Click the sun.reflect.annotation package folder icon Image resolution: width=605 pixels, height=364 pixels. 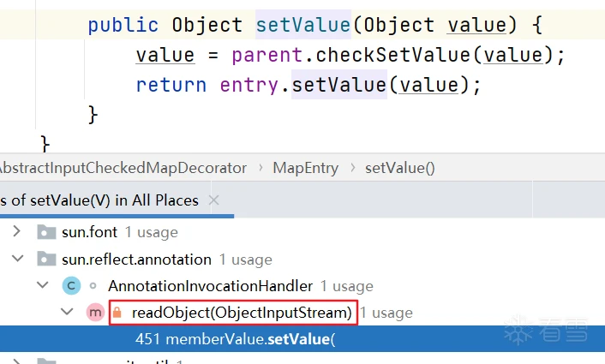46,260
